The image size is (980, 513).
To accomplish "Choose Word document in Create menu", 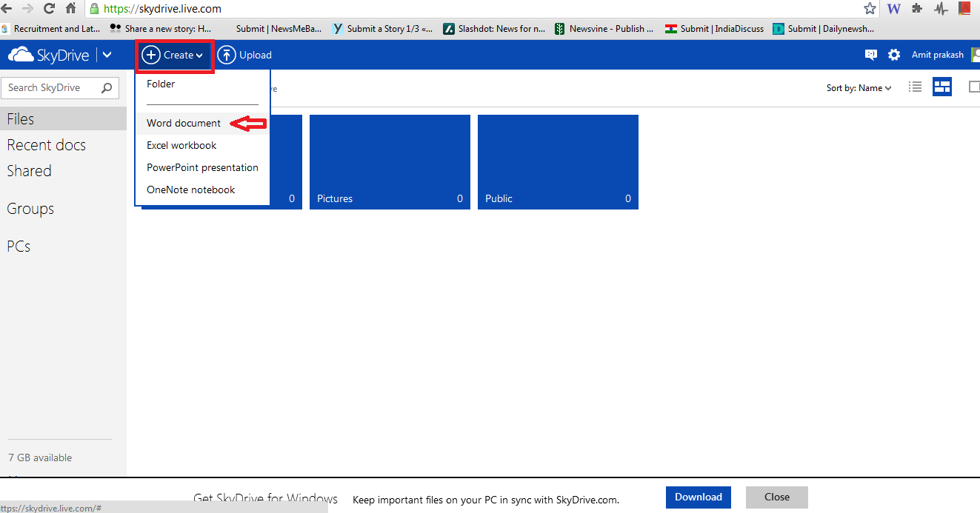I will pyautogui.click(x=184, y=123).
